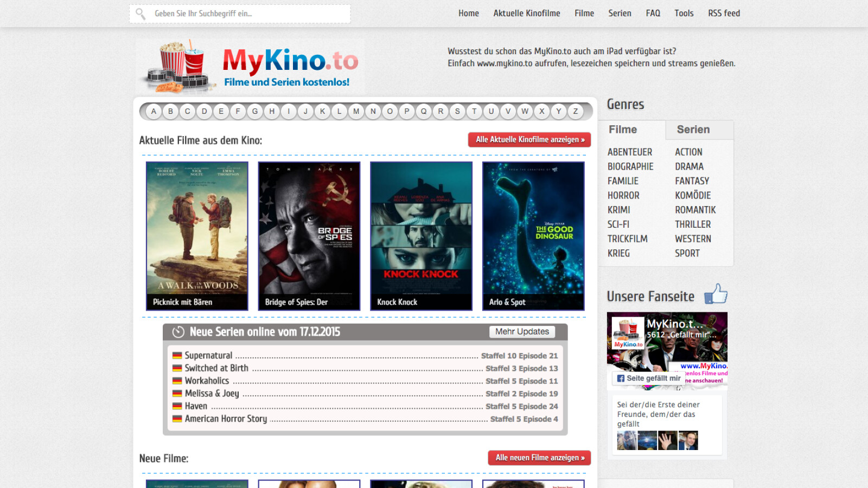This screenshot has width=868, height=488.
Task: Click German flag next to Haven
Action: 177,406
